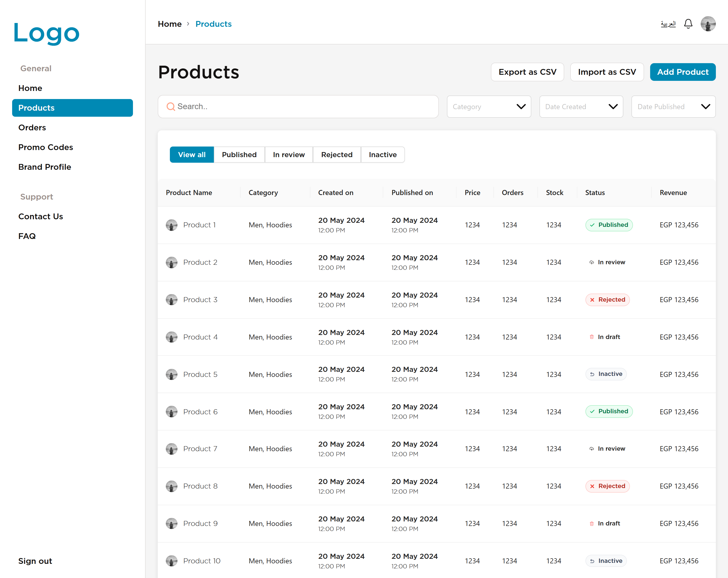The image size is (728, 578).
Task: Switch language to Arabic
Action: (x=668, y=24)
